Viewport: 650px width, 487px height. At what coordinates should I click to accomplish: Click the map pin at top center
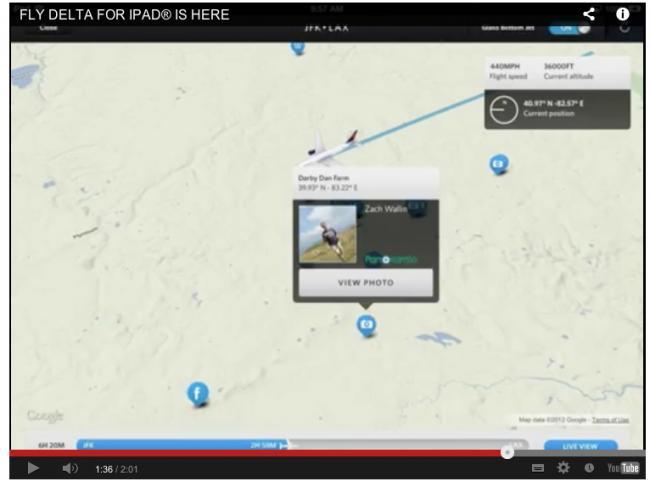point(298,47)
